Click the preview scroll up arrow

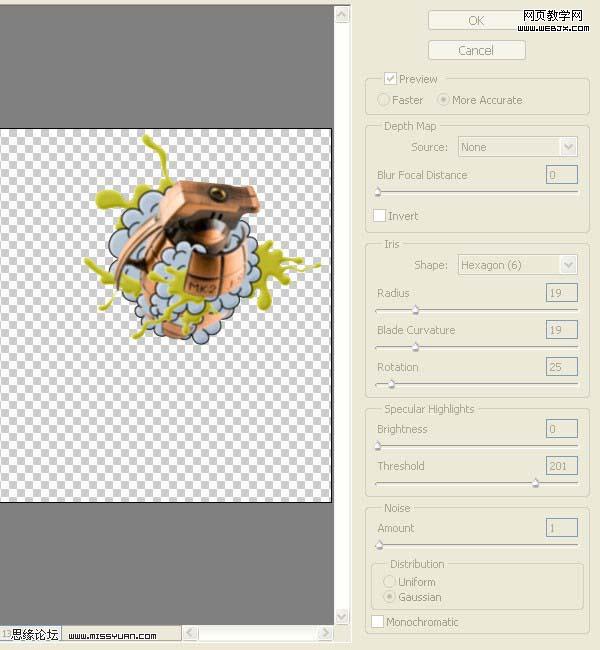click(x=342, y=15)
